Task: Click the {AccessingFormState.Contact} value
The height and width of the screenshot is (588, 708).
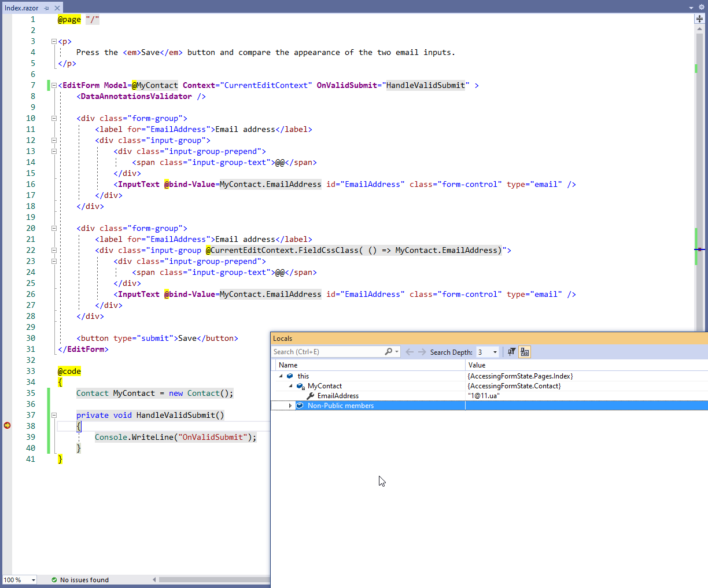Action: click(514, 386)
